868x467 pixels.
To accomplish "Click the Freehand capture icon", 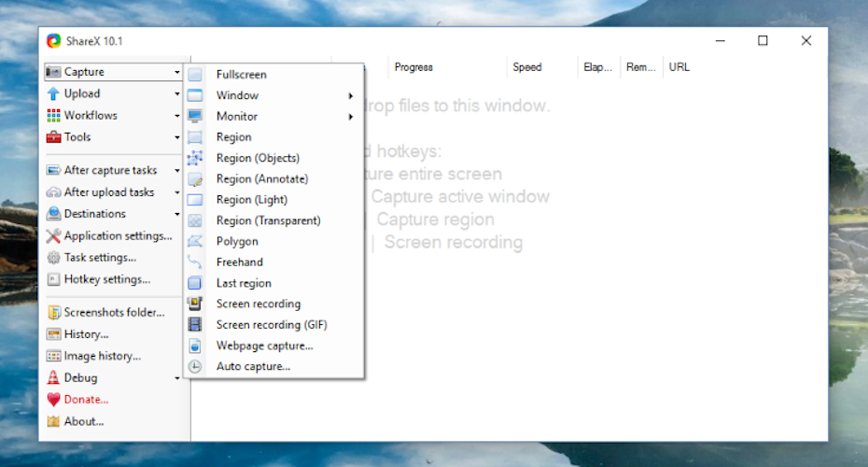I will 195,262.
